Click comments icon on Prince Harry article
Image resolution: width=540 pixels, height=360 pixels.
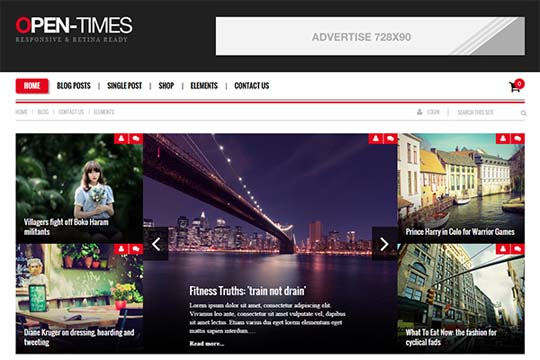pyautogui.click(x=518, y=138)
